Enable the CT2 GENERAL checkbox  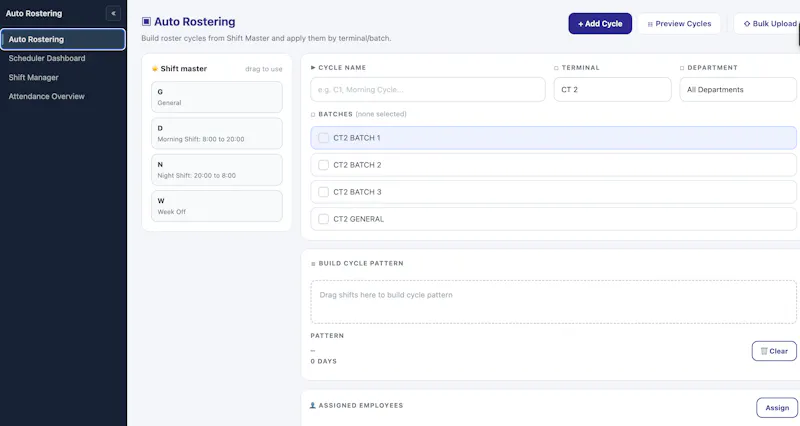tap(323, 219)
